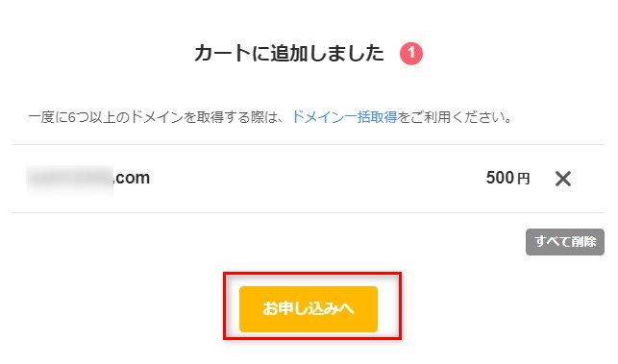Click をご利用ください text after the link
This screenshot has width=618, height=364.
455,117
